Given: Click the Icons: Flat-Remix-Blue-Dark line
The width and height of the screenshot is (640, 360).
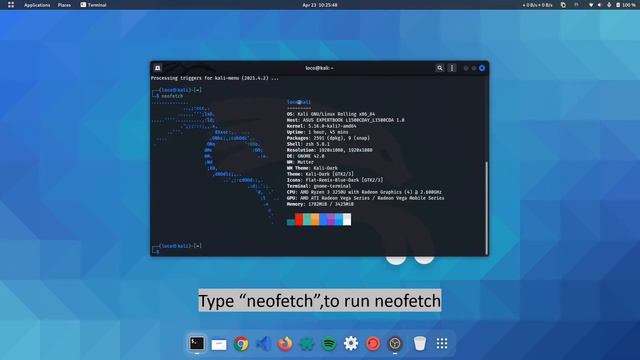Looking at the screenshot, I should point(335,180).
